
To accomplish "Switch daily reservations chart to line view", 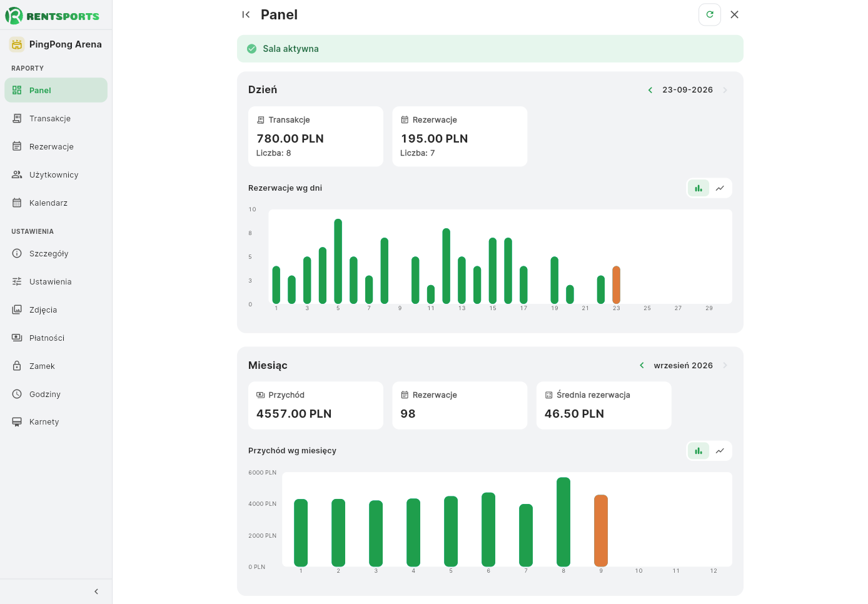I will point(720,188).
